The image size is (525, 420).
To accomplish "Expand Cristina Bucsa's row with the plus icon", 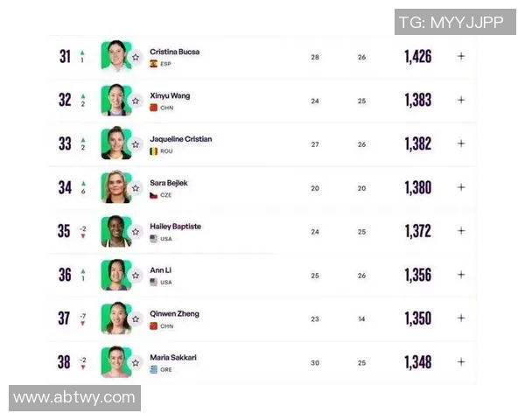I will (461, 56).
